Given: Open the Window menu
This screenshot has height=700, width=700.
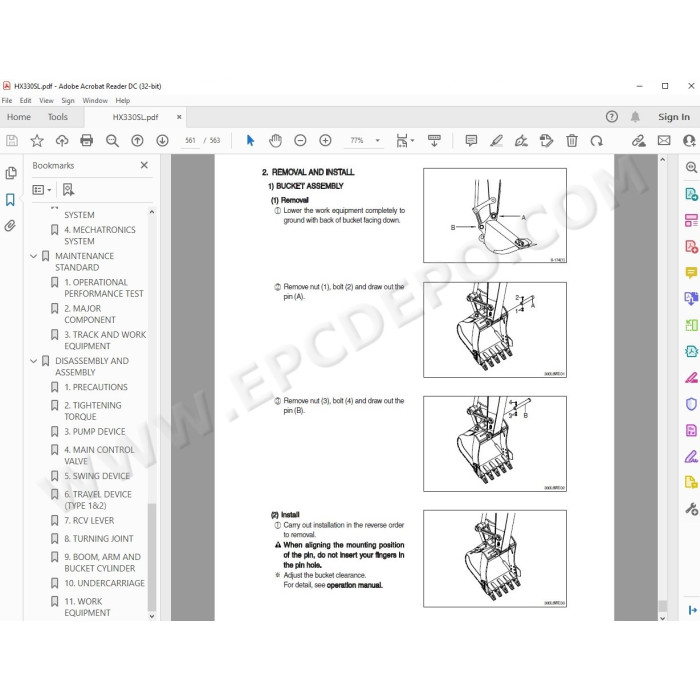Looking at the screenshot, I should [95, 100].
